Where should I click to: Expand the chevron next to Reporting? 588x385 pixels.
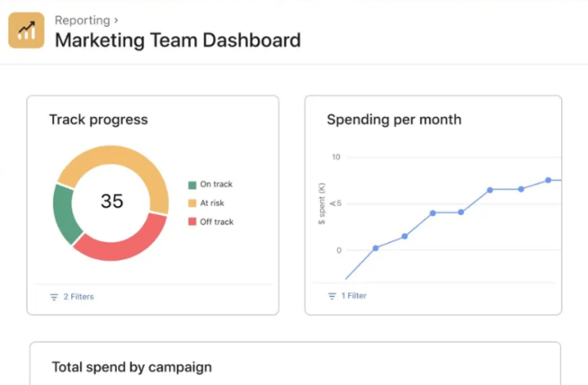click(x=116, y=19)
